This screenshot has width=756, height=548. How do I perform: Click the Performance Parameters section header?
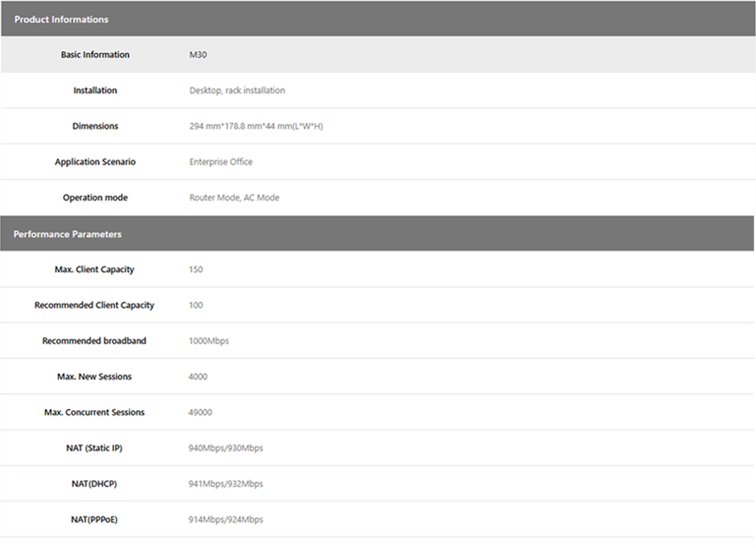67,234
